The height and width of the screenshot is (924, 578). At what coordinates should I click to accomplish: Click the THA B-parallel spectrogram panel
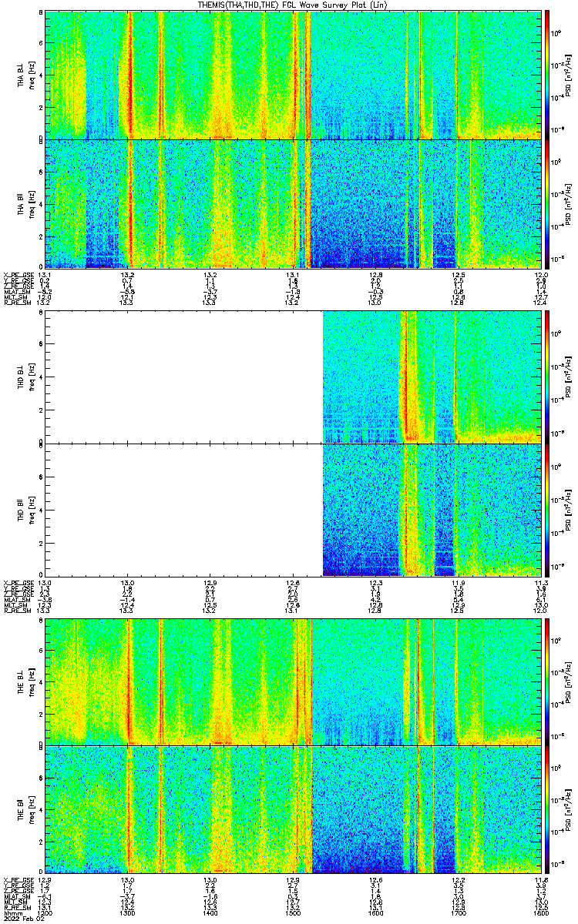(293, 203)
